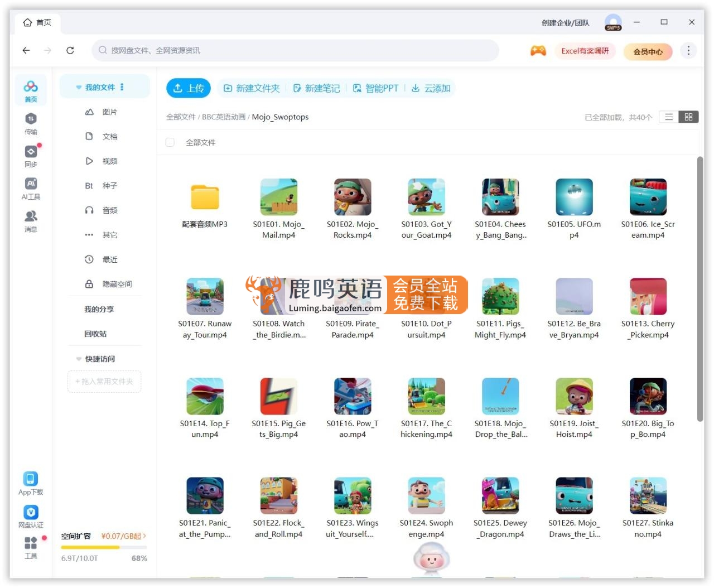Switch to list view layout
The height and width of the screenshot is (588, 714).
tap(668, 117)
